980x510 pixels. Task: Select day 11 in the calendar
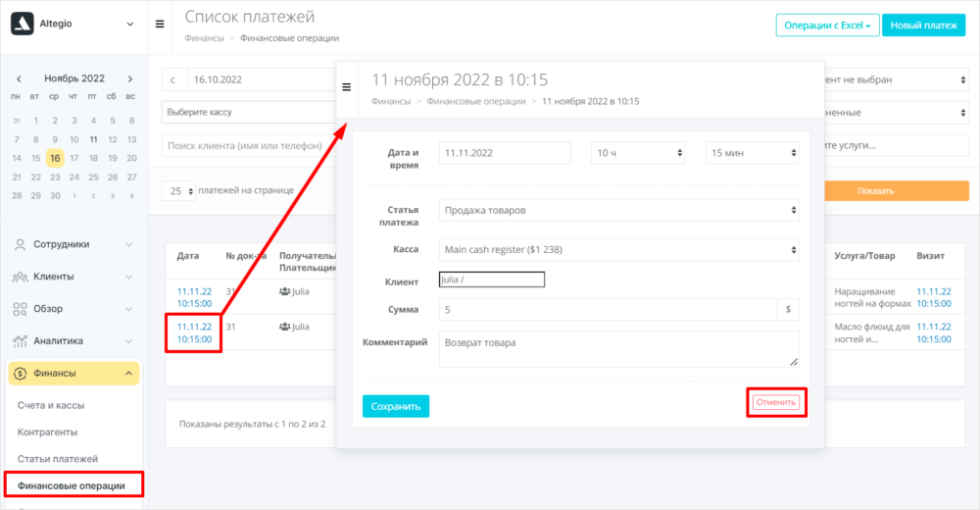(x=93, y=139)
